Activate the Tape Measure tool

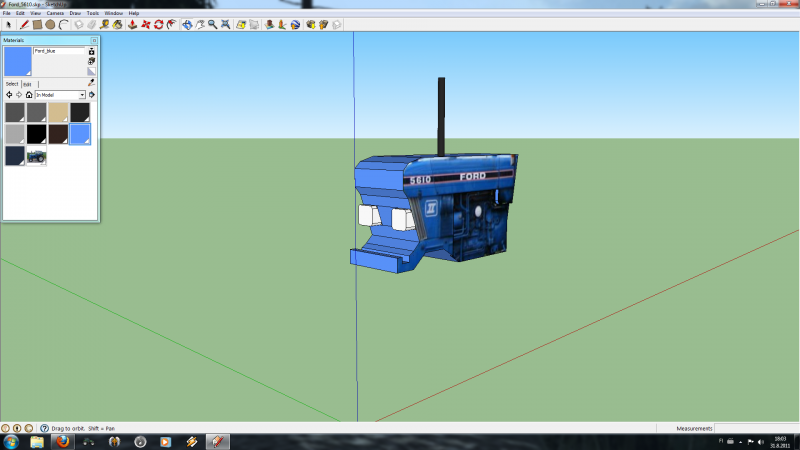105,24
